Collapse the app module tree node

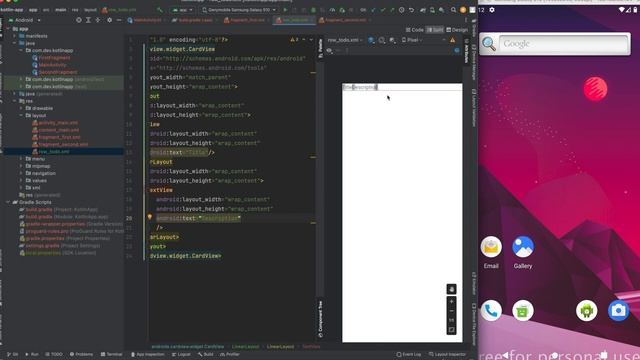(x=8, y=29)
